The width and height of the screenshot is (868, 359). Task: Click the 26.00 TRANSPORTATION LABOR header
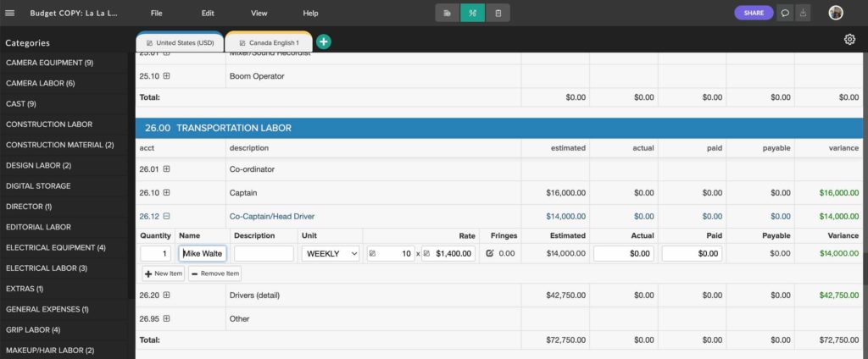(x=499, y=128)
